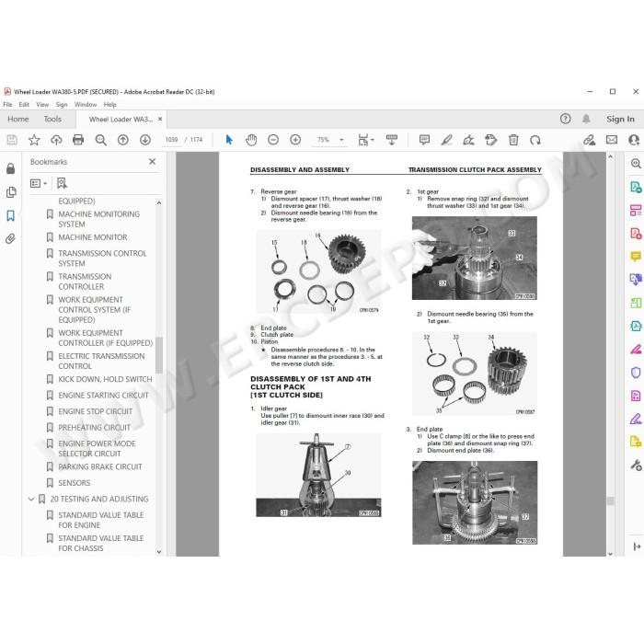Image resolution: width=644 pixels, height=644 pixels.
Task: Open the View menu
Action: pyautogui.click(x=42, y=104)
